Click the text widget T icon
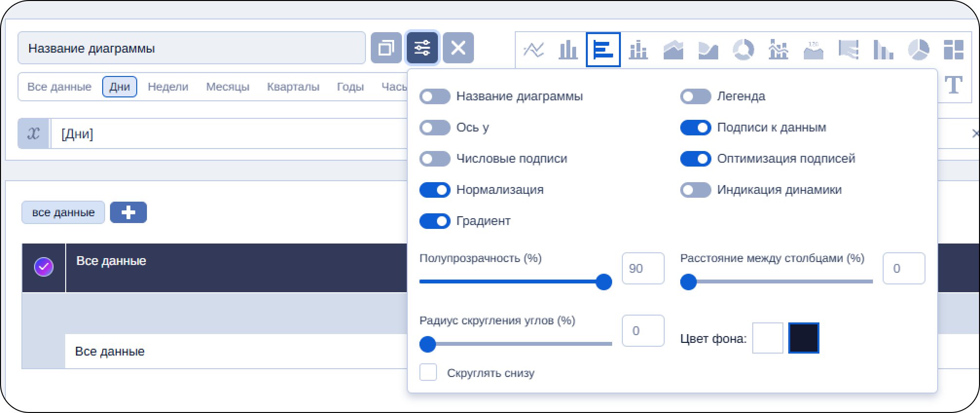The height and width of the screenshot is (413, 980). (953, 85)
